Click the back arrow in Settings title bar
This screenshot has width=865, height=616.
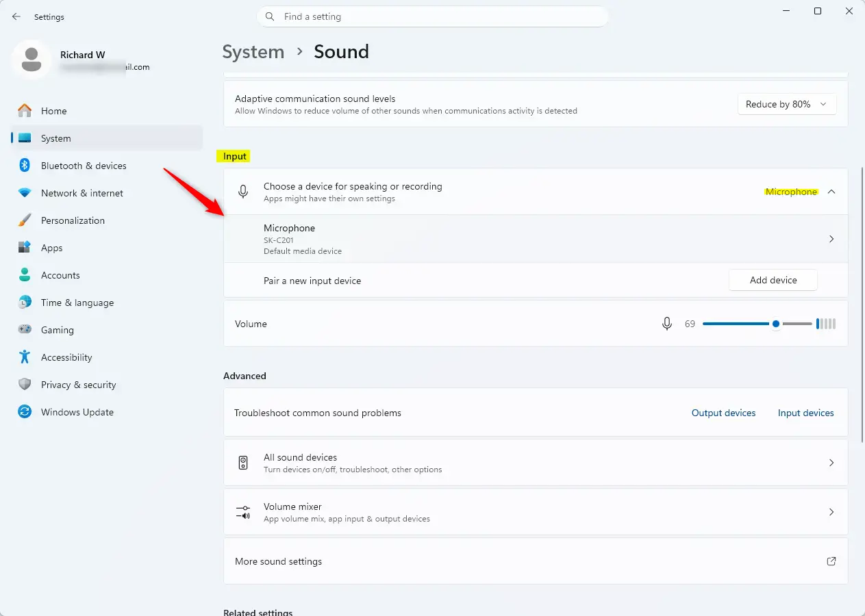pos(16,16)
